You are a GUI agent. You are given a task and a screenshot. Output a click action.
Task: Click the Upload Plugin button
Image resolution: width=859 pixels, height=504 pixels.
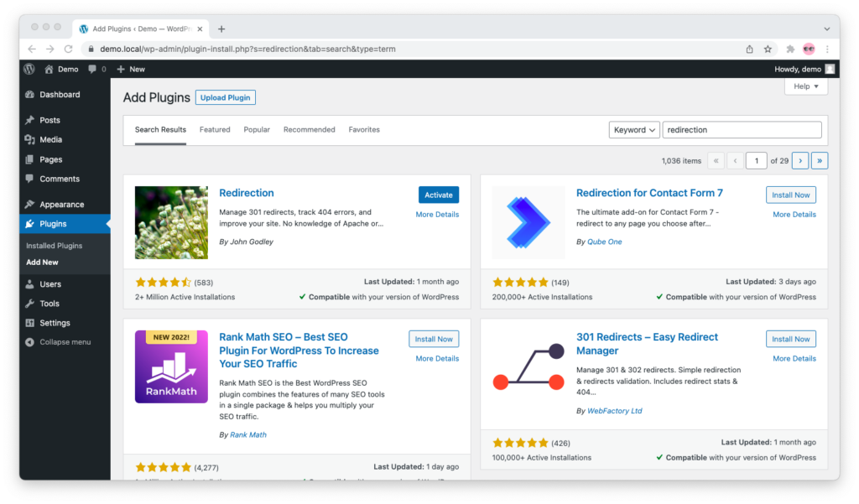[x=225, y=97]
